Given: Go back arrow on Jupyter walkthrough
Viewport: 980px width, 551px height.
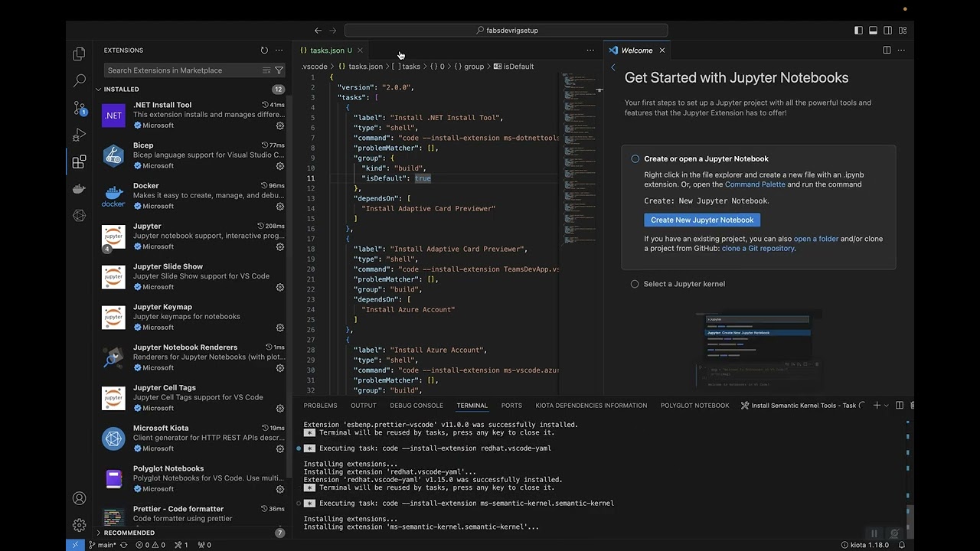Looking at the screenshot, I should 613,67.
